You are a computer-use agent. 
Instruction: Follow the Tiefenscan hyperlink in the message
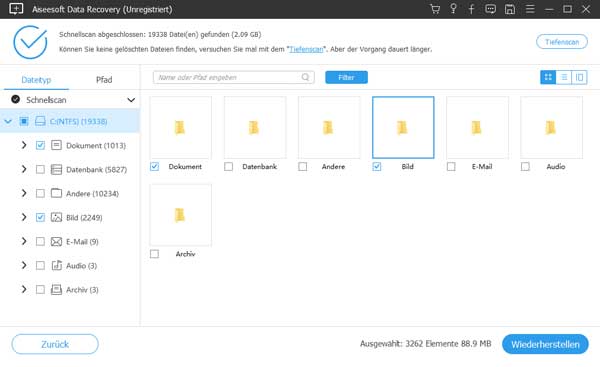[306, 49]
